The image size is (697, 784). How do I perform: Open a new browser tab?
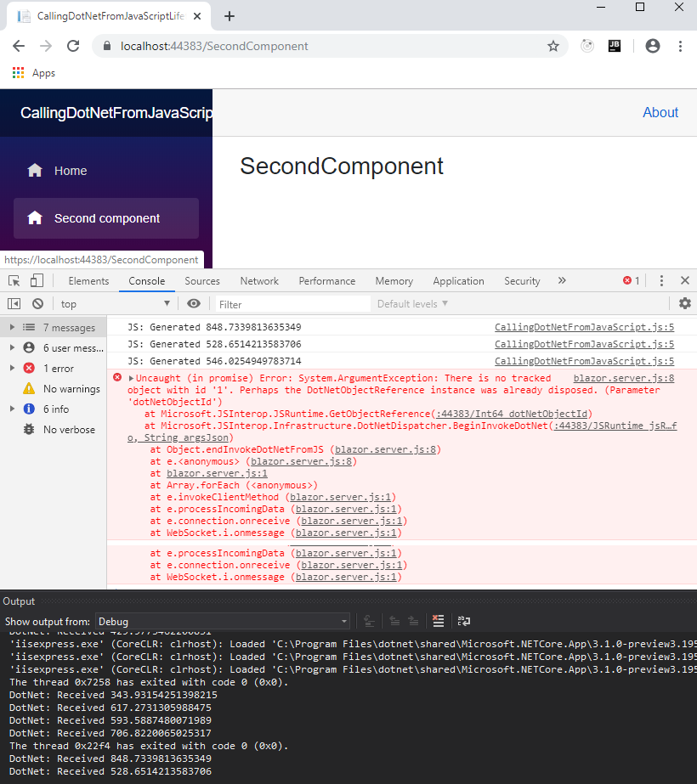pos(229,16)
